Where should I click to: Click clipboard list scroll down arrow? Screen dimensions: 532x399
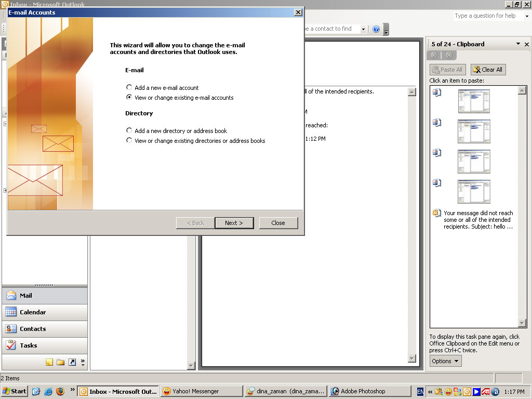pos(522,323)
